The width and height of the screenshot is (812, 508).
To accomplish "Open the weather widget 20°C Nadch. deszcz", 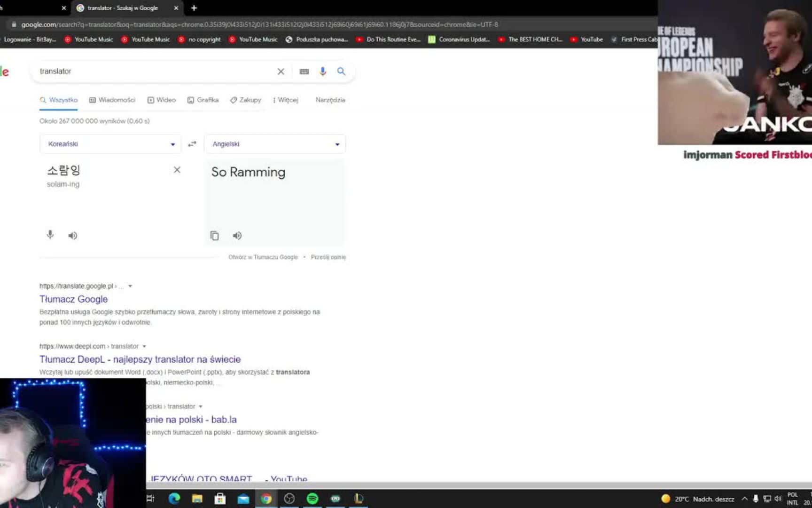I will [698, 499].
